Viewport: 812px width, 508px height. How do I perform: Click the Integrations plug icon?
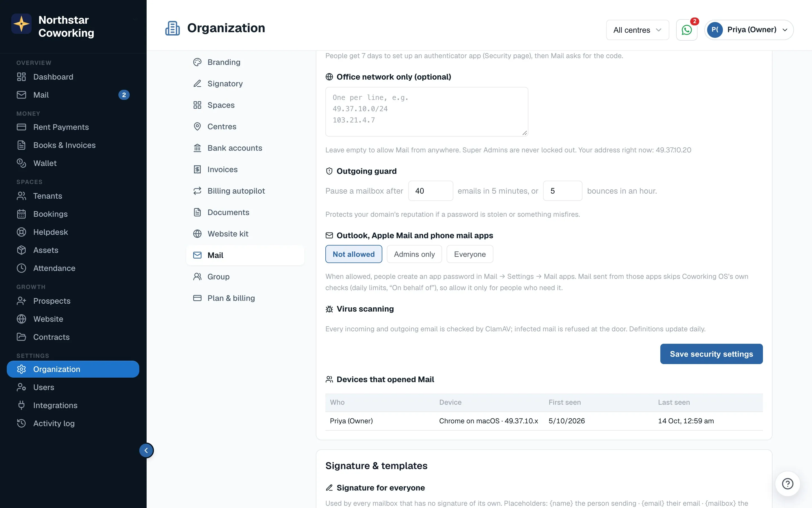[x=21, y=406]
